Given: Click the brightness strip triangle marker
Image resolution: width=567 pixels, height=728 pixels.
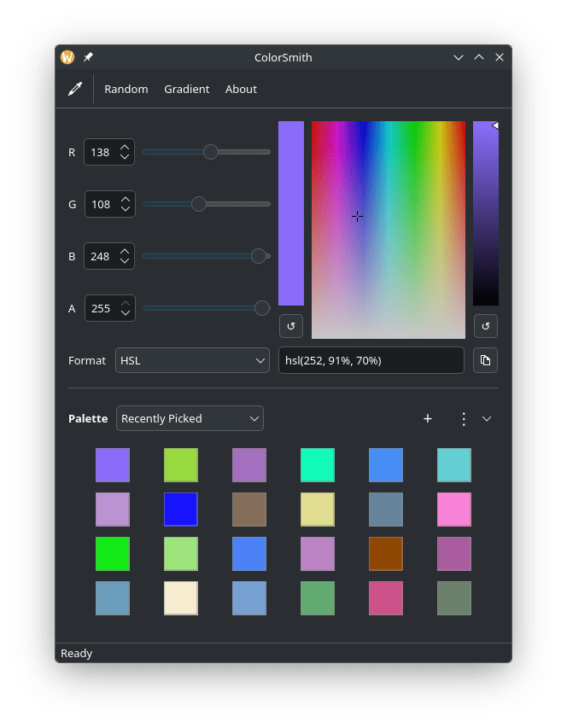Looking at the screenshot, I should tap(495, 125).
